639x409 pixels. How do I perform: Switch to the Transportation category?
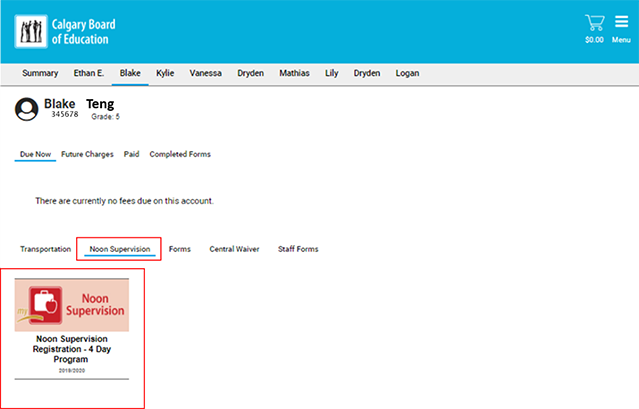(46, 249)
